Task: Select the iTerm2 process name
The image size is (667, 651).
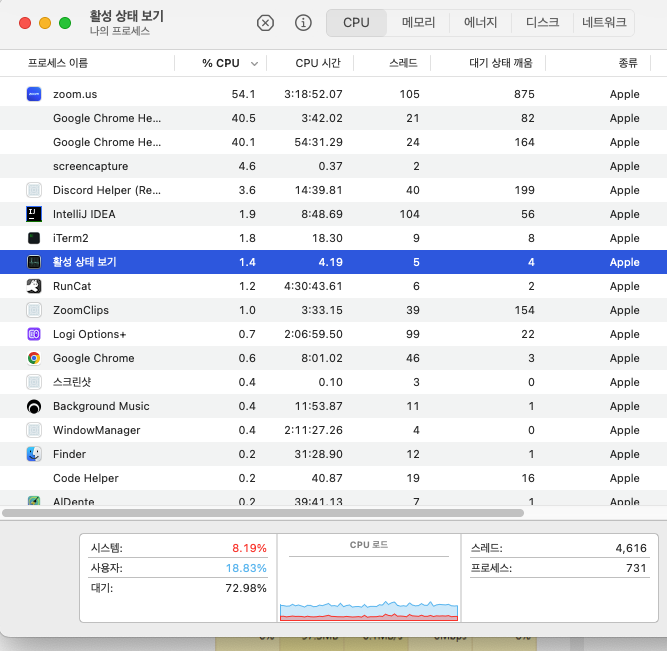Action: [71, 238]
